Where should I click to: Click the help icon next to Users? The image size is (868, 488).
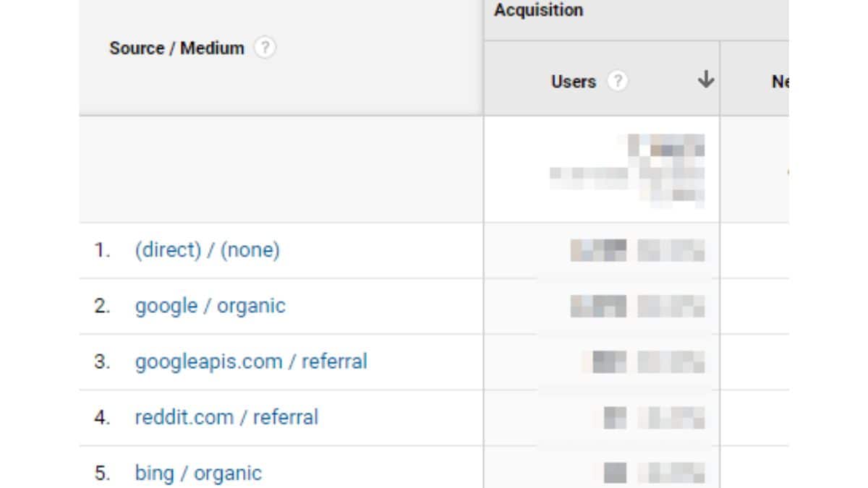tap(617, 82)
